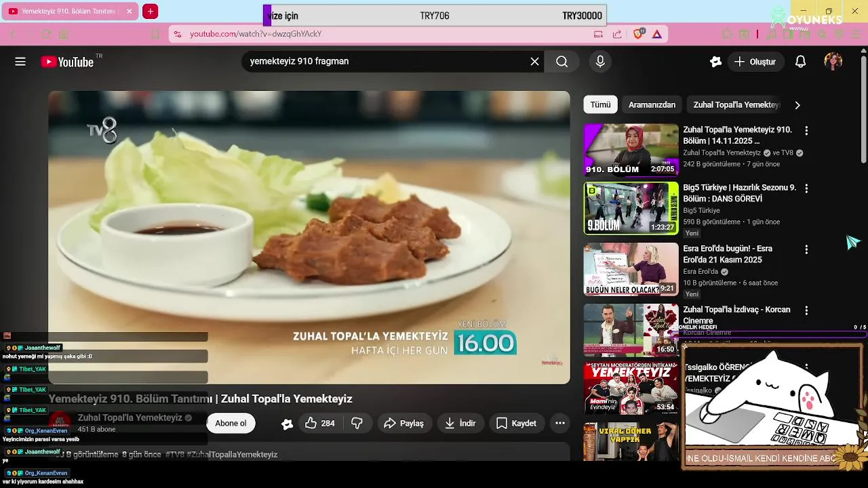Open Zuhal Topal'la İzdivaç video thumbnail

[631, 330]
